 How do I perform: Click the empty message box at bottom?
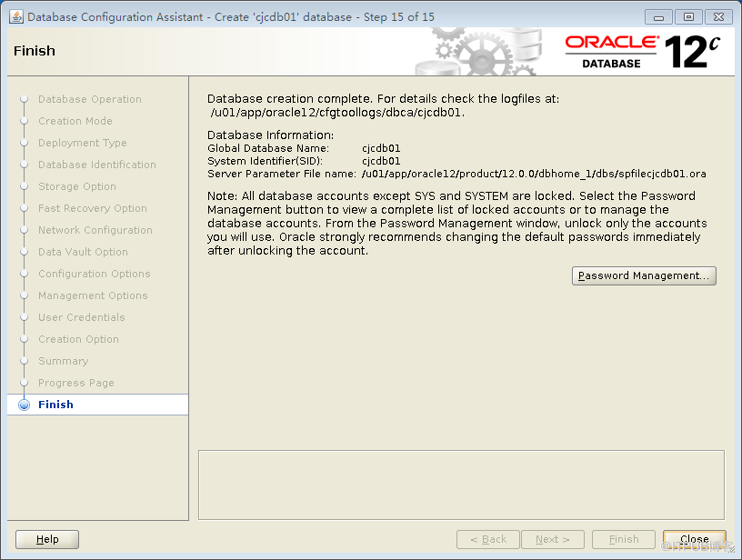point(461,485)
